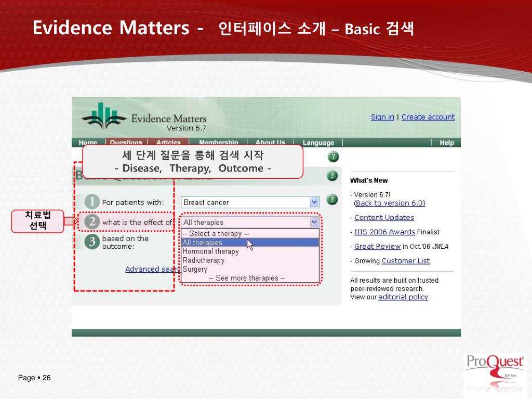Click the Evidence Matters logo
Image resolution: width=532 pixels, height=399 pixels.
(x=144, y=116)
